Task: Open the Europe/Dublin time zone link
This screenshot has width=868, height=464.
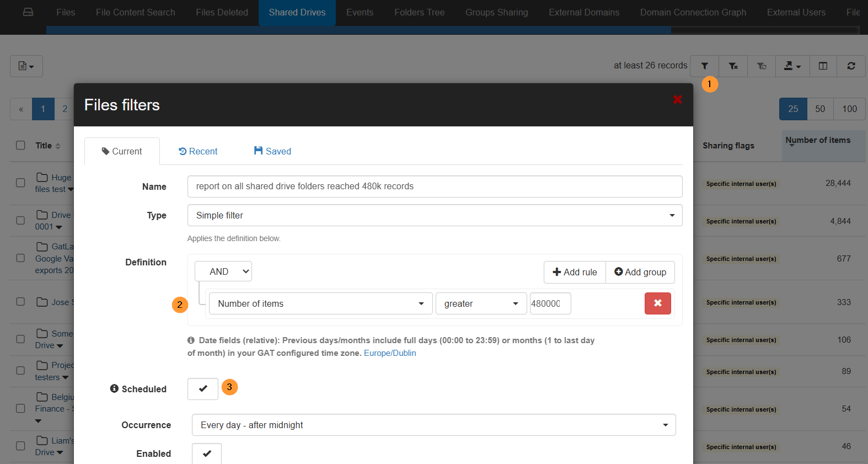Action: [x=390, y=353]
